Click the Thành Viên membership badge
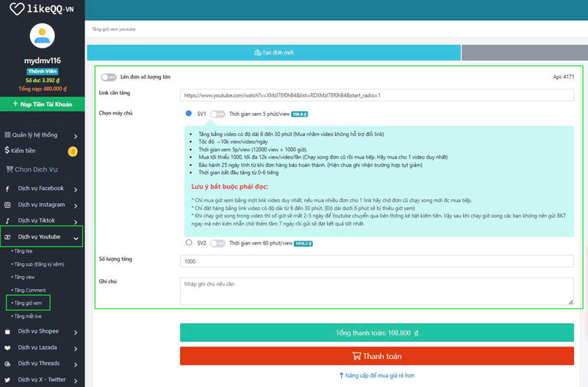Viewport: 588px width, 387px height. coord(43,71)
